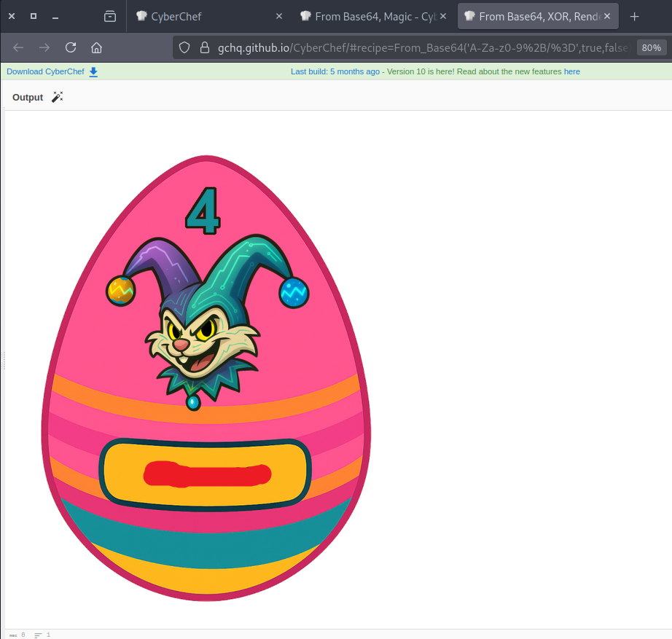Open the tracking protection shield icon

coord(184,47)
